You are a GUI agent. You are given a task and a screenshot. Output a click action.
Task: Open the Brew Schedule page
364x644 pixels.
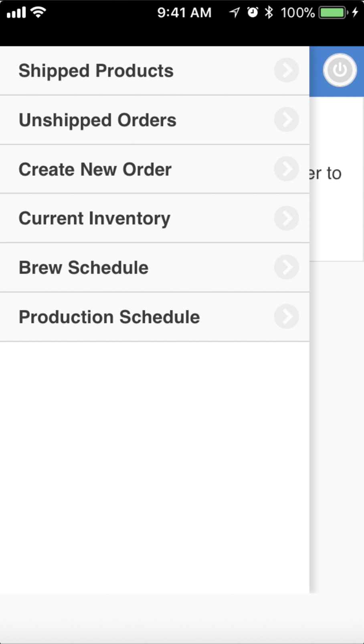83,268
